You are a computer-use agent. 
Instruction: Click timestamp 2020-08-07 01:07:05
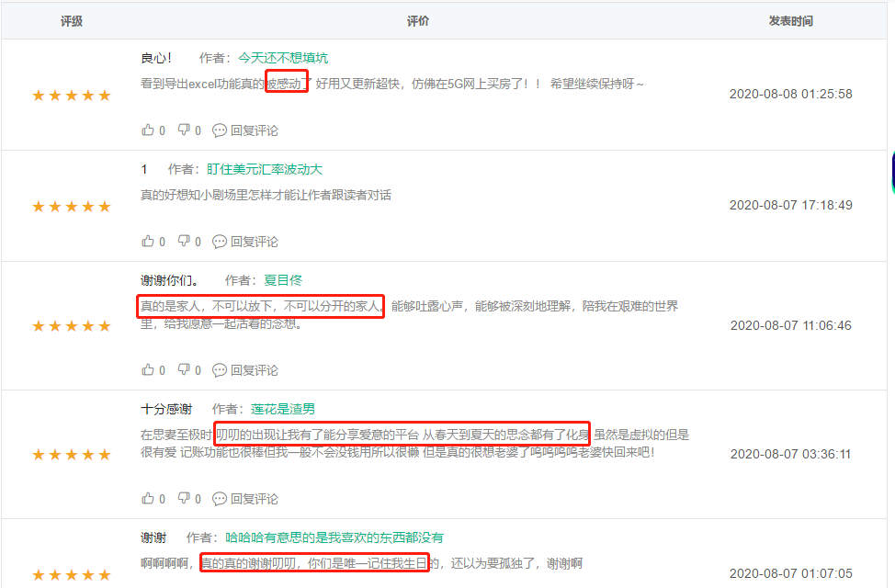tap(790, 573)
